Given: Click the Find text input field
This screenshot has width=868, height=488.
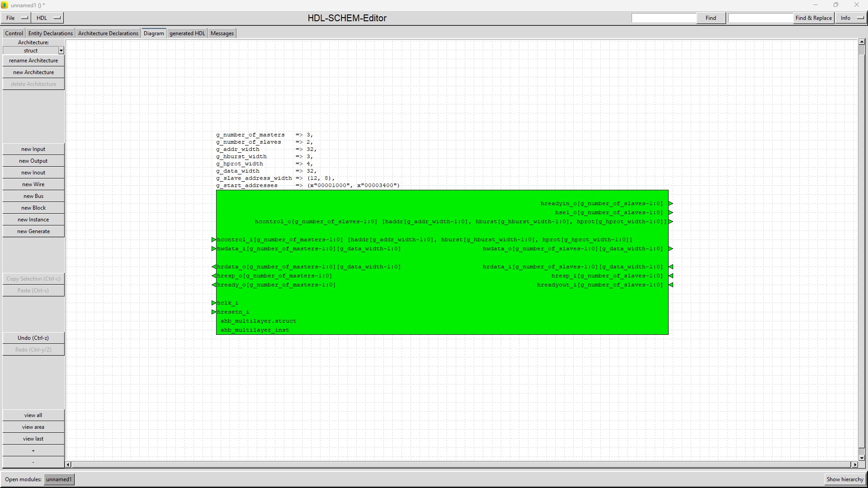Looking at the screenshot, I should coord(664,18).
